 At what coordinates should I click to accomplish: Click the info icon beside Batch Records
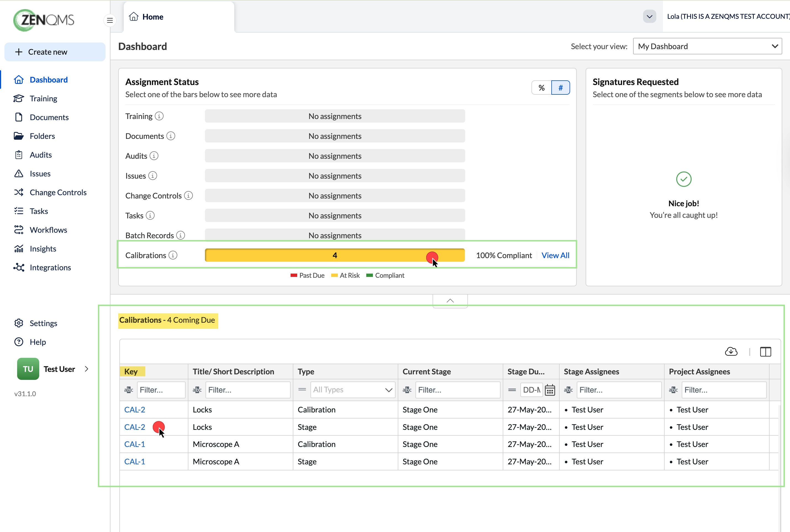pos(181,235)
